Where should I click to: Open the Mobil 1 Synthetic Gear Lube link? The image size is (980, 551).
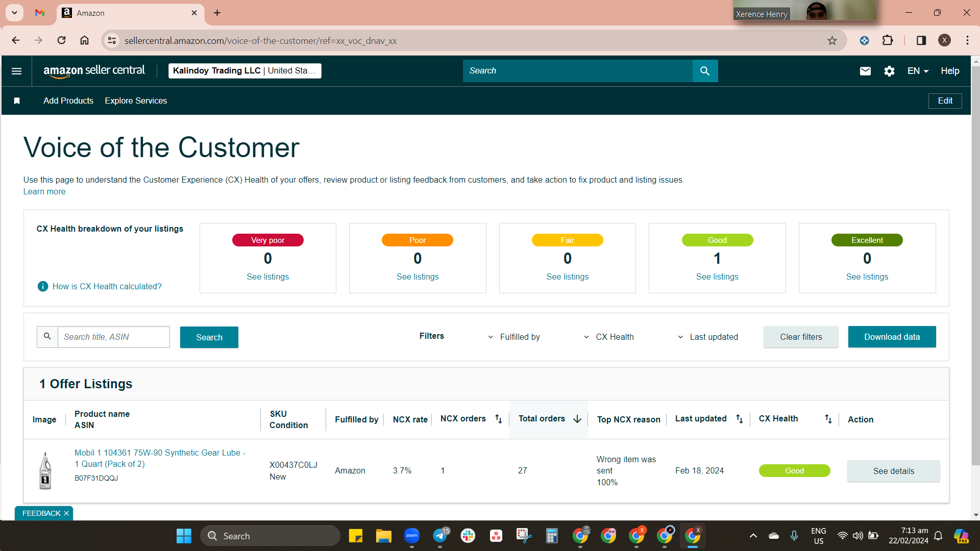point(160,458)
